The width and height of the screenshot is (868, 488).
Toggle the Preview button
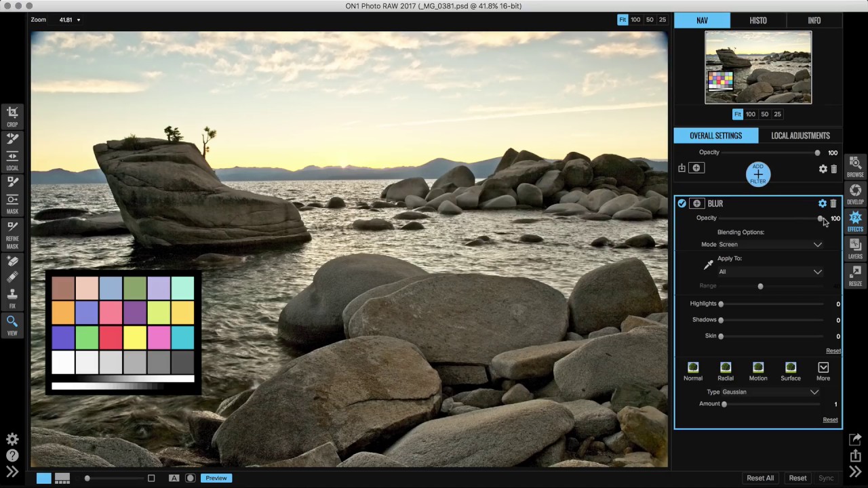coord(216,478)
